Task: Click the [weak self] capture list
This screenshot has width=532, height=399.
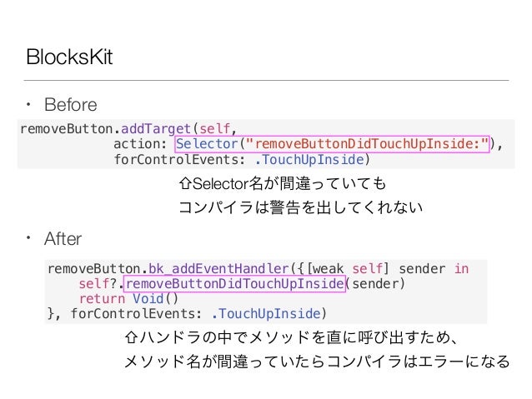Action: pyautogui.click(x=348, y=269)
